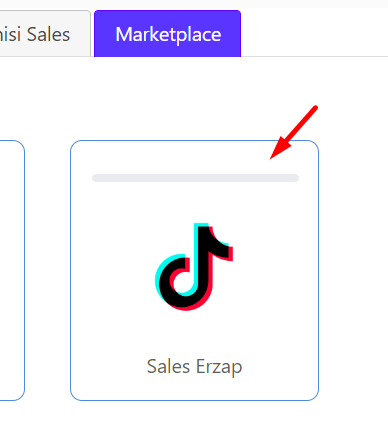This screenshot has width=388, height=435.
Task: Click the TikTok logo icon
Action: [194, 267]
